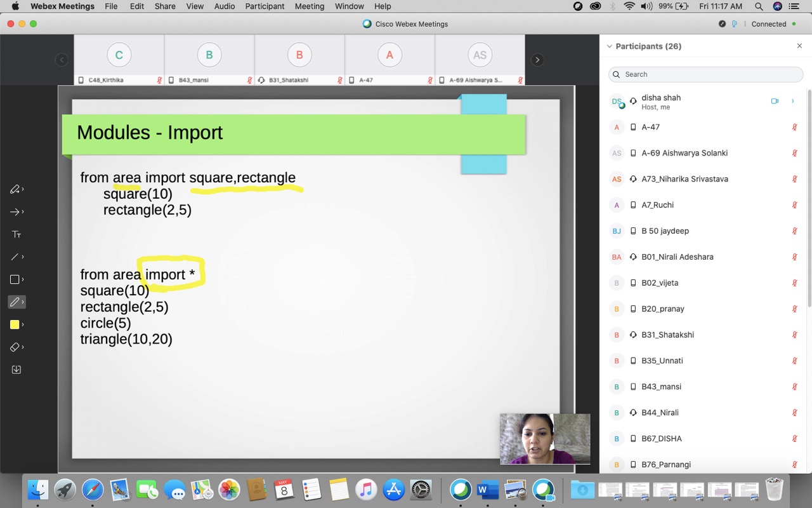Open the Wi-Fi status menu
Viewport: 812px width, 508px height.
(629, 6)
